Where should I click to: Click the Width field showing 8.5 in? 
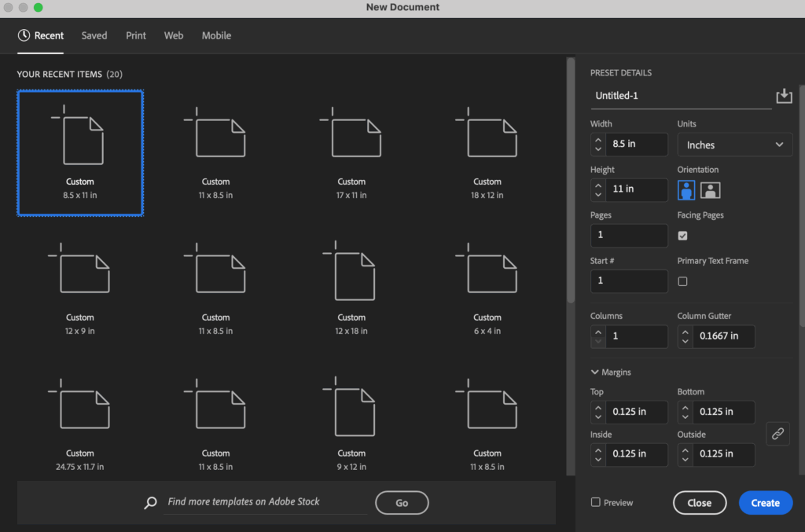(637, 144)
